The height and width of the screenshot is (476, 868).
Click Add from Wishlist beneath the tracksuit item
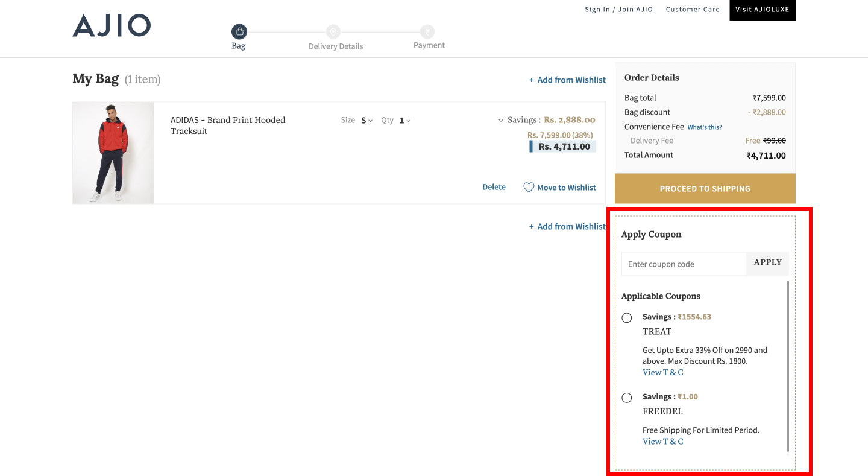pos(567,227)
